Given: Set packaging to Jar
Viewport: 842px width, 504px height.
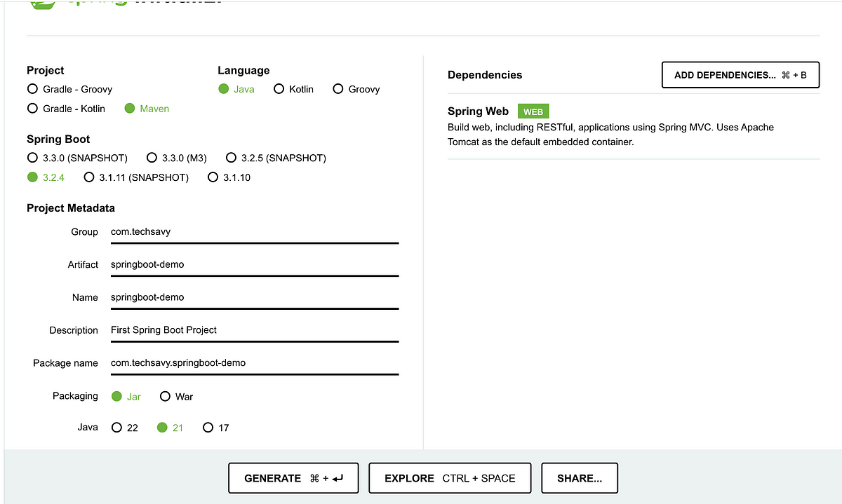Looking at the screenshot, I should pyautogui.click(x=126, y=397).
